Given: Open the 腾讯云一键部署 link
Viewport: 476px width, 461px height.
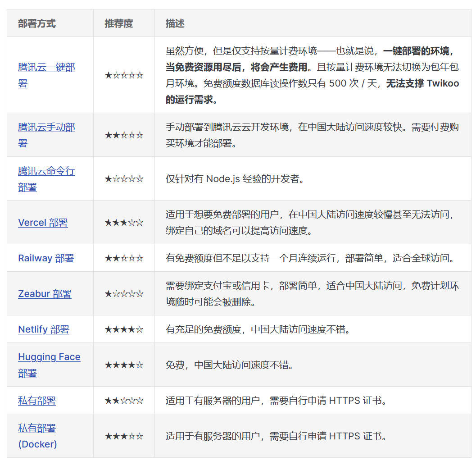Looking at the screenshot, I should click(46, 68).
